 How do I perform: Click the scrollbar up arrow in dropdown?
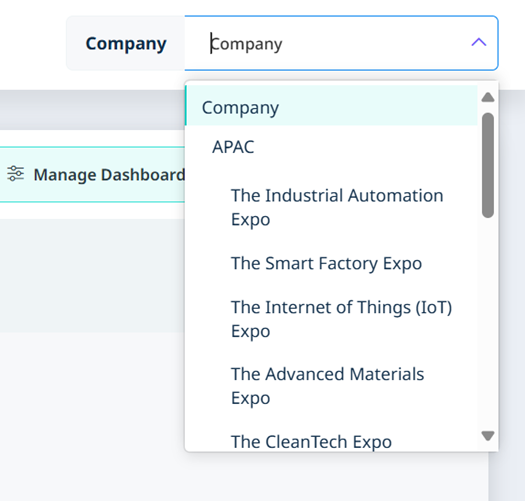tap(488, 97)
